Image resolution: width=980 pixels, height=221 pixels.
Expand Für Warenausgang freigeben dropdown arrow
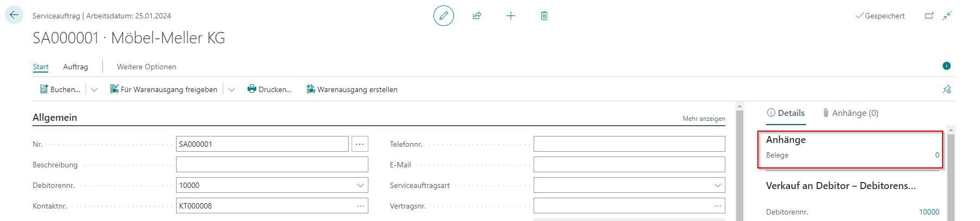pos(231,90)
